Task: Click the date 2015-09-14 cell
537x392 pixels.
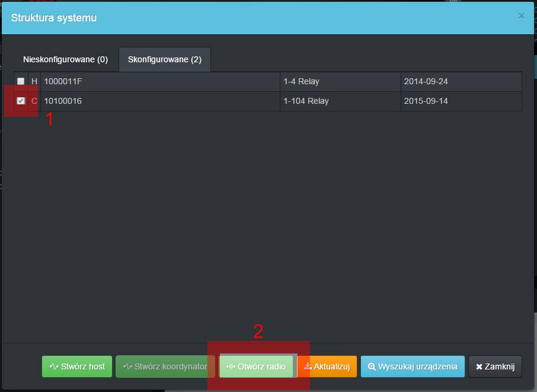Action: (x=426, y=101)
